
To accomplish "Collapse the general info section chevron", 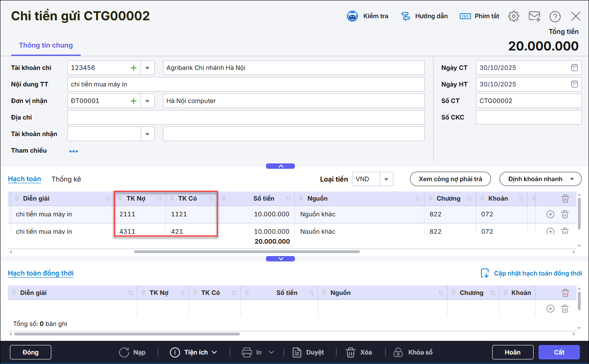I will [x=280, y=166].
